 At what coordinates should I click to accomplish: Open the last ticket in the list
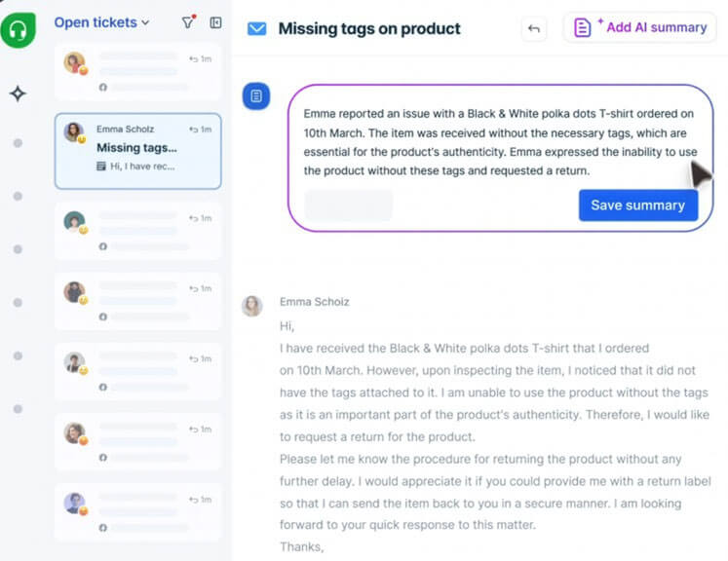137,510
